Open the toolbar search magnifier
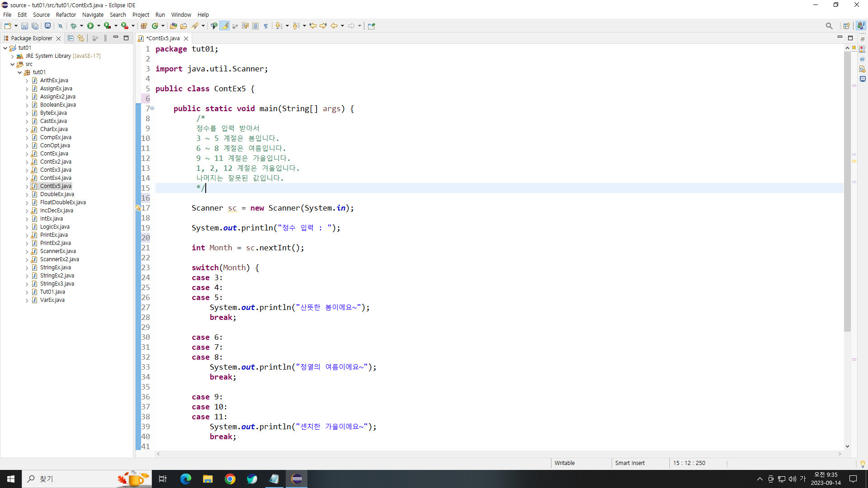Image resolution: width=868 pixels, height=488 pixels. pos(829,26)
